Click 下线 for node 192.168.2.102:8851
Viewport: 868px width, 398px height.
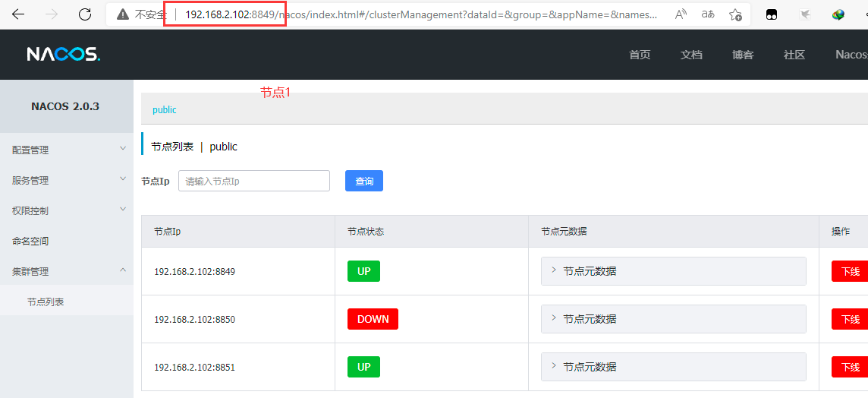click(850, 367)
